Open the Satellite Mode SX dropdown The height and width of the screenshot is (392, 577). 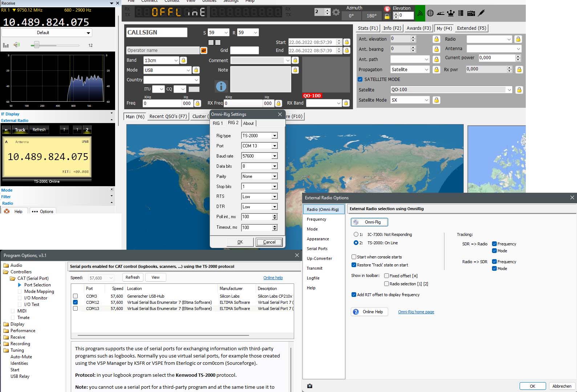click(427, 100)
